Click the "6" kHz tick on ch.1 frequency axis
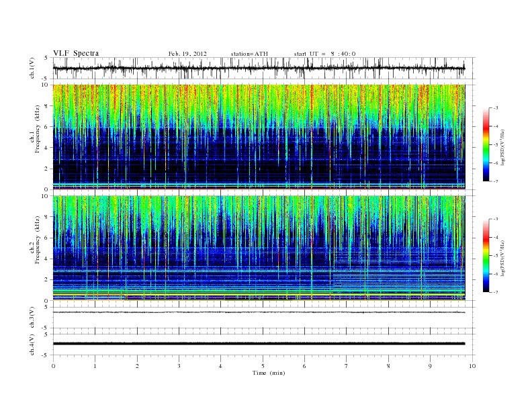 (x=47, y=126)
